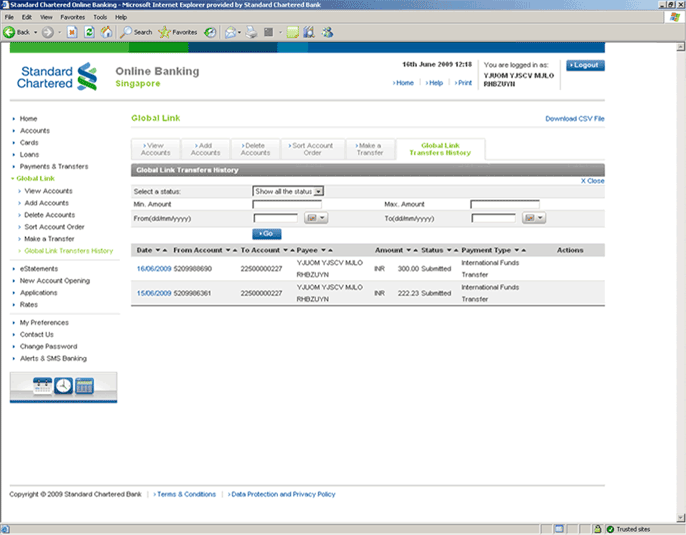Open the browser Search pane
Screen dimensions: 686x535
pos(136,32)
